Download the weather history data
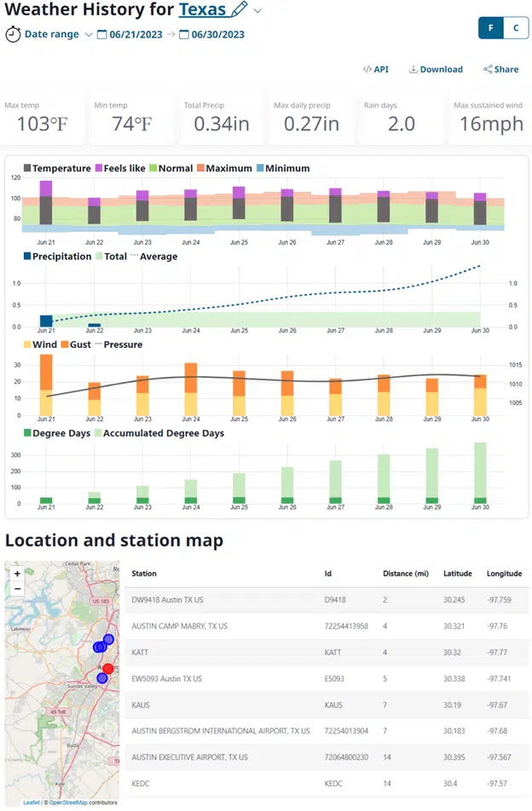Viewport: 532px width, 811px height. click(436, 69)
